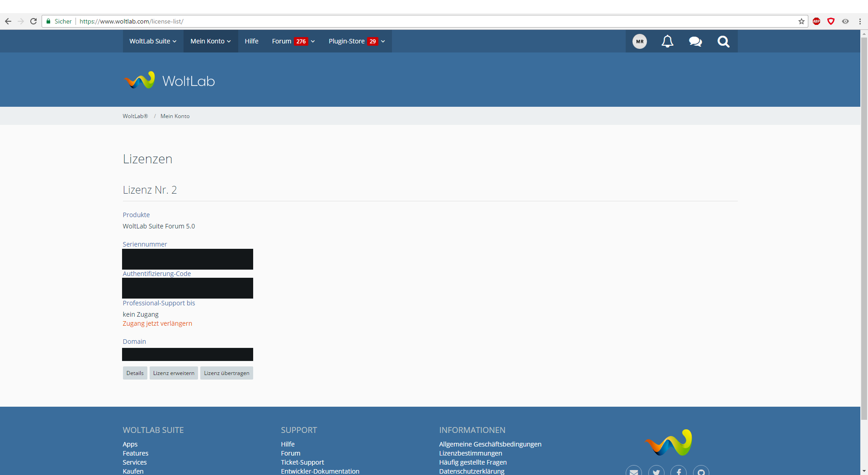Screen dimensions: 868x475
Task: Click the WoltLab logo in the header
Action: [x=170, y=81]
